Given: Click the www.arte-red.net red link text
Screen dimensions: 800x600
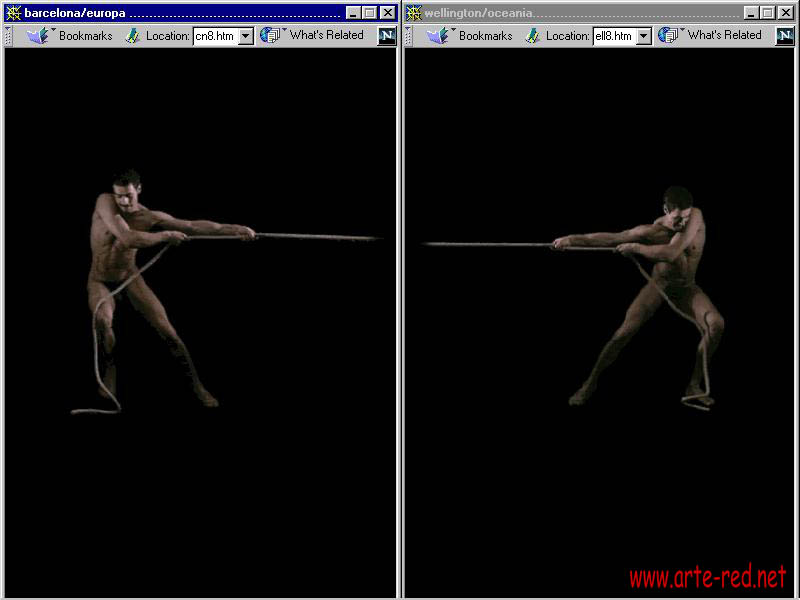Looking at the screenshot, I should tap(707, 577).
